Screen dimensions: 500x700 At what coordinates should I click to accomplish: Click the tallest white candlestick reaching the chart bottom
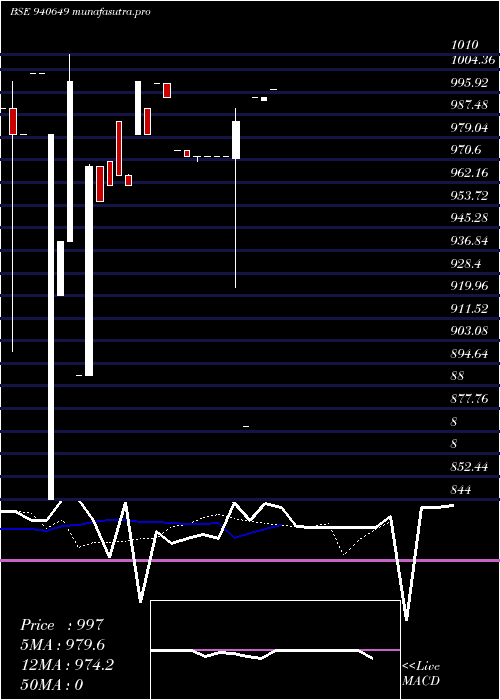coord(51,317)
